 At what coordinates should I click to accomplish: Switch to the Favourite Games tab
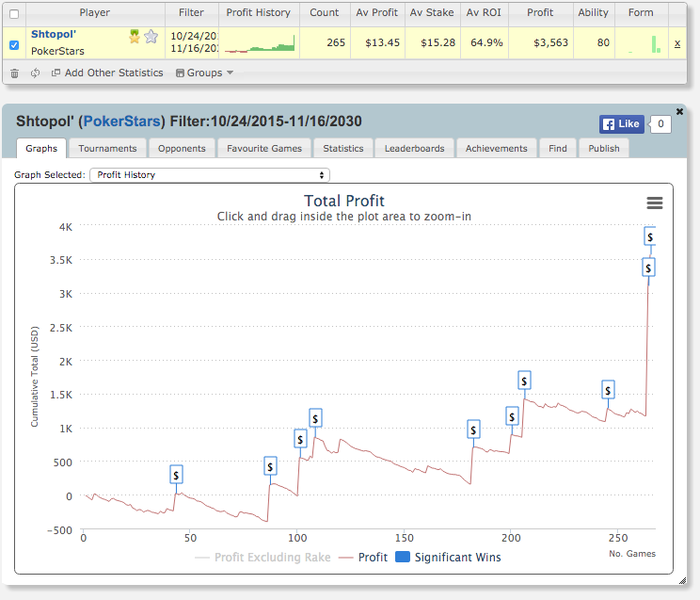pyautogui.click(x=264, y=148)
